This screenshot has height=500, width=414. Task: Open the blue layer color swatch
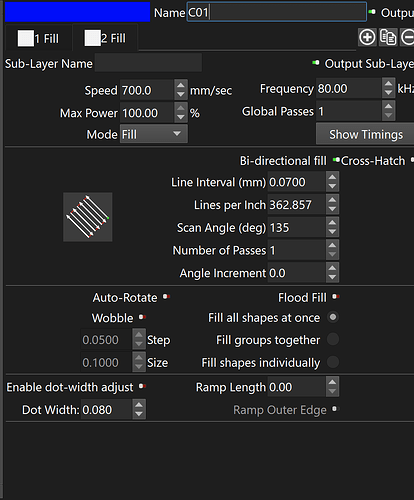(77, 12)
